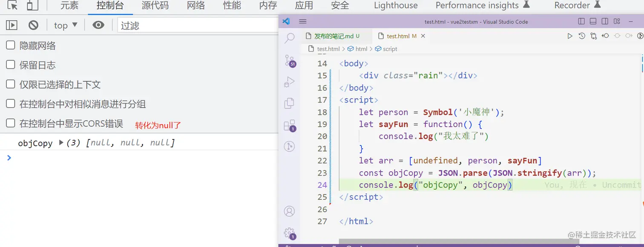Create a live expression with the eye icon

point(98,26)
